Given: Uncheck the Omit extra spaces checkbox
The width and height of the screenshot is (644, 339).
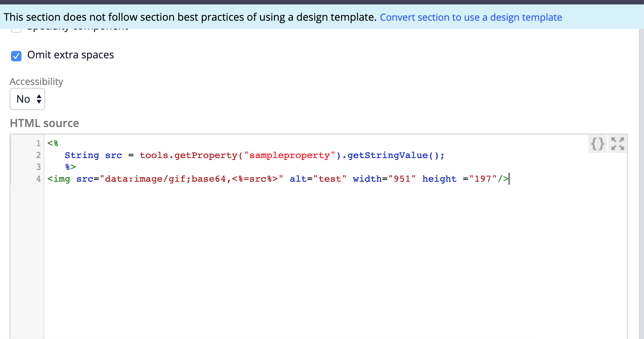Looking at the screenshot, I should point(16,56).
